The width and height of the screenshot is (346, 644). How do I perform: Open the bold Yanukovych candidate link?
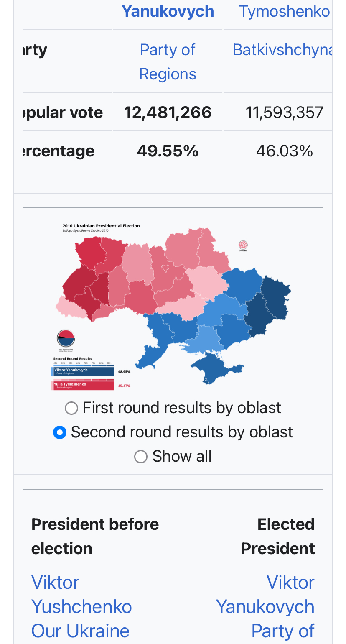[168, 11]
